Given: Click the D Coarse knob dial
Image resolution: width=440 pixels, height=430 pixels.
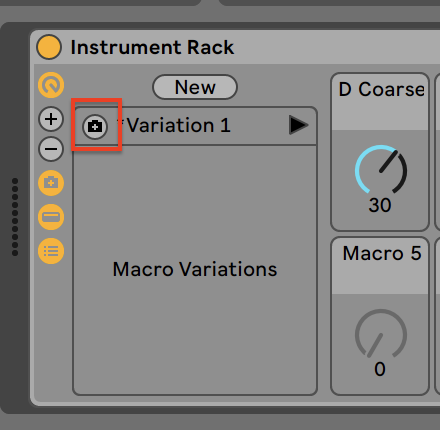Looking at the screenshot, I should pos(381,169).
